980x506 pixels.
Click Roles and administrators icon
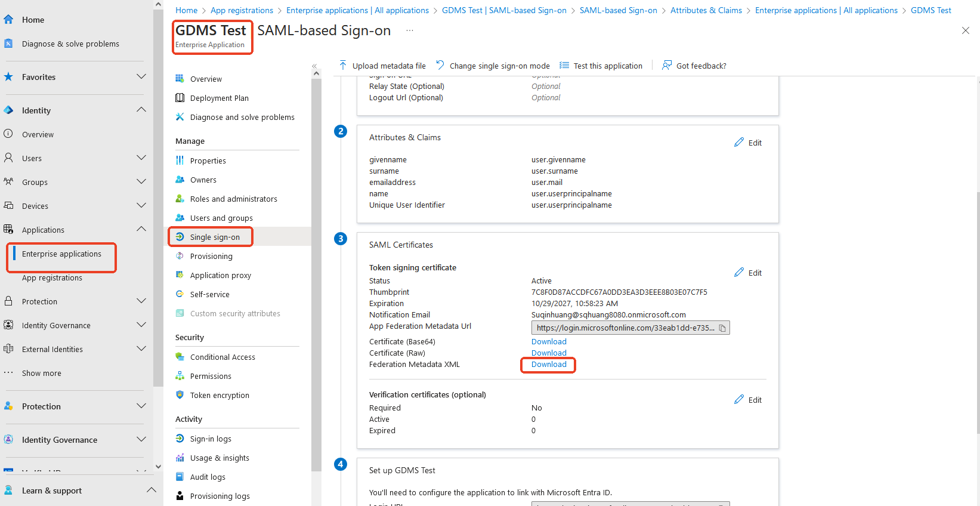[180, 199]
